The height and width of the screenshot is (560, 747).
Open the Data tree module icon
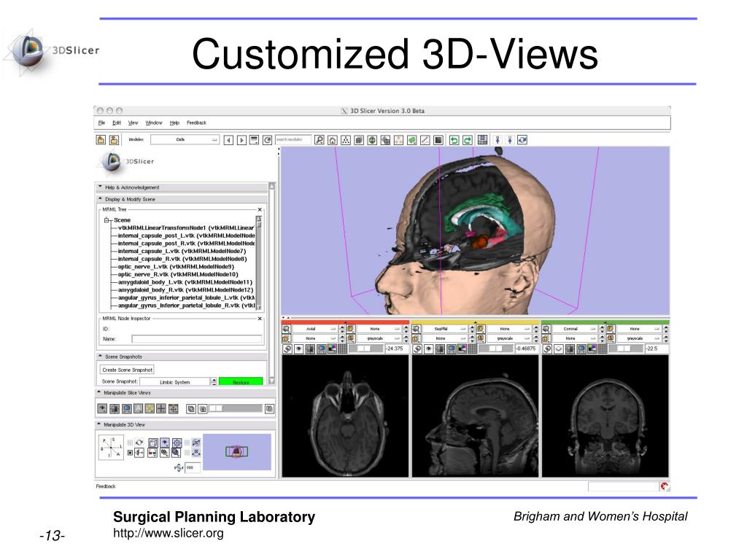[346, 140]
